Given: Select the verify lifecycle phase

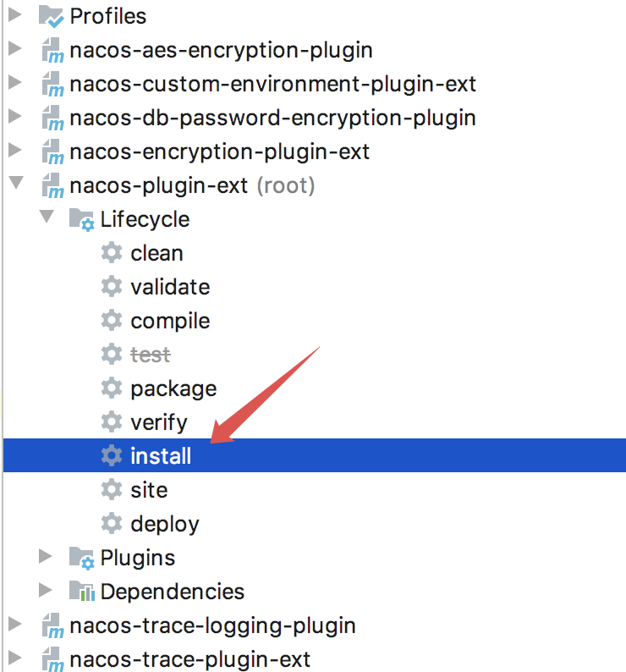Looking at the screenshot, I should click(159, 422).
